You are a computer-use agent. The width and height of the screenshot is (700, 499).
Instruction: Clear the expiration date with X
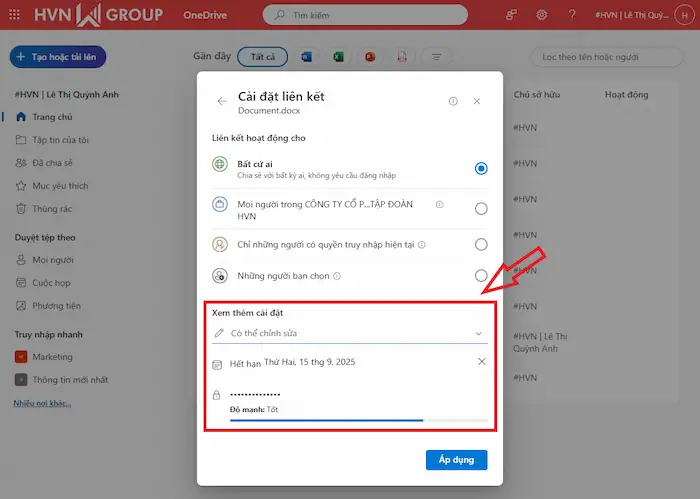pyautogui.click(x=482, y=362)
